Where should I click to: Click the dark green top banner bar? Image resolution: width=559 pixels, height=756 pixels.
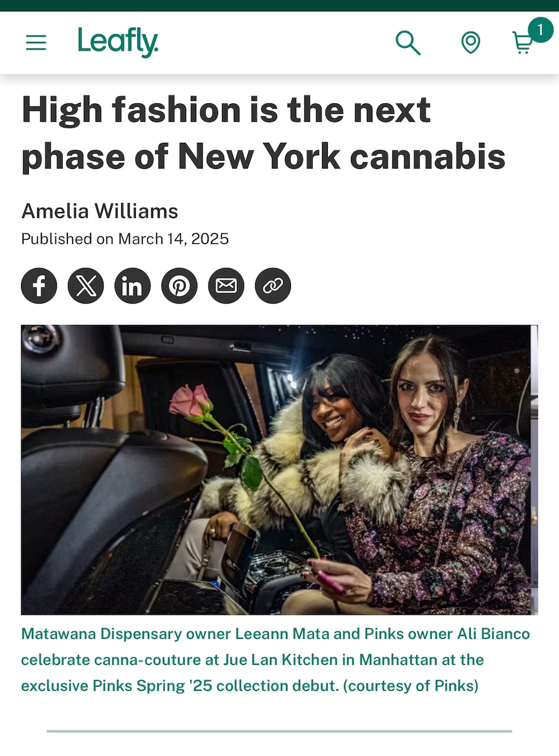(x=279, y=5)
